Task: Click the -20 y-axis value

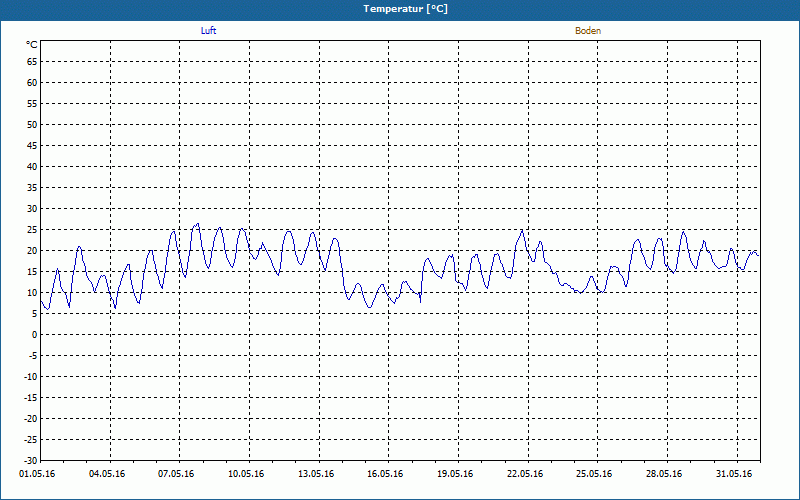Action: click(31, 419)
